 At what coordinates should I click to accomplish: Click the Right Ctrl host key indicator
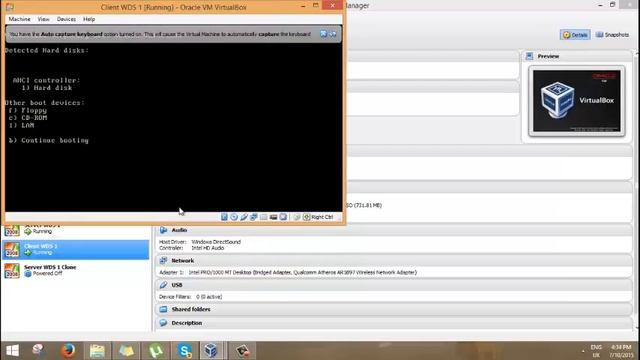point(318,217)
